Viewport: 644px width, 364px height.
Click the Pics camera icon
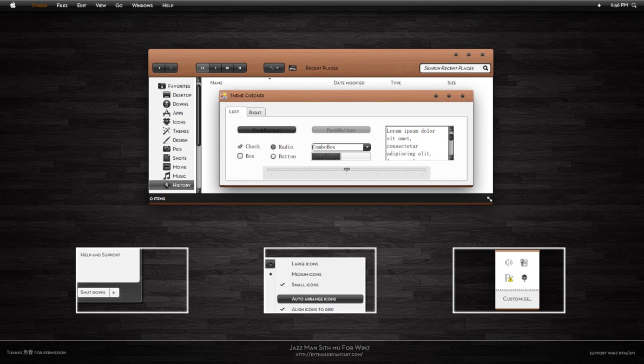coord(167,149)
